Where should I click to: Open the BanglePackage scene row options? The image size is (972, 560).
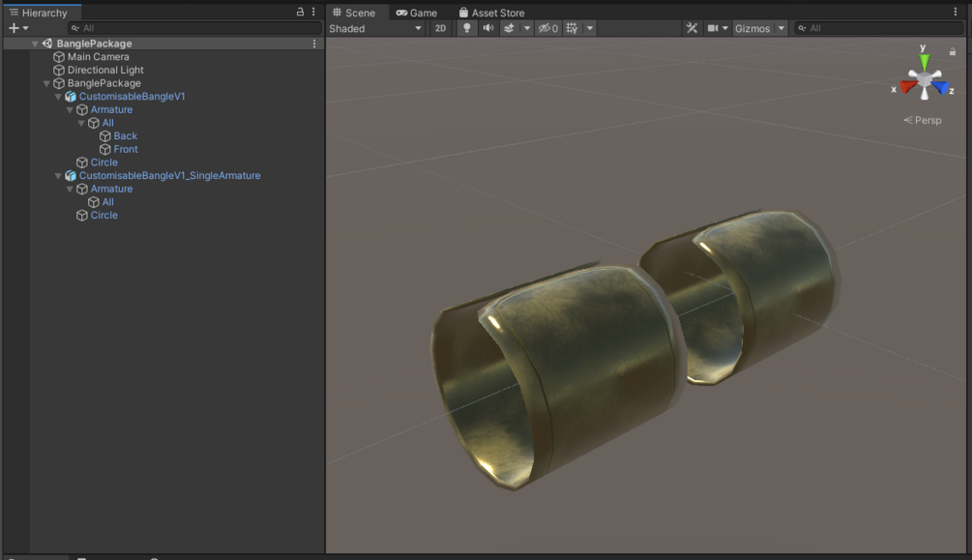tap(314, 44)
